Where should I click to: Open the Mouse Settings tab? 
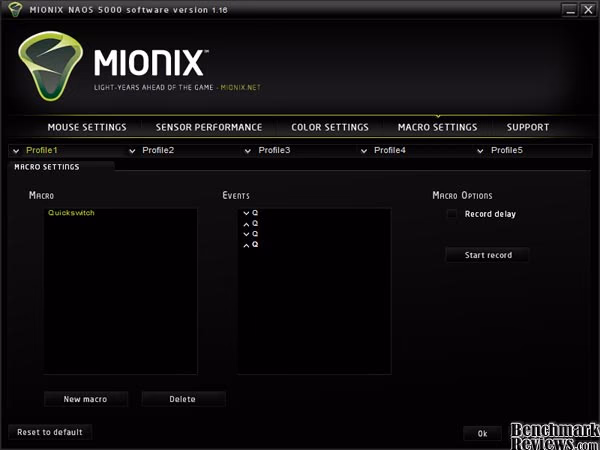(x=87, y=127)
